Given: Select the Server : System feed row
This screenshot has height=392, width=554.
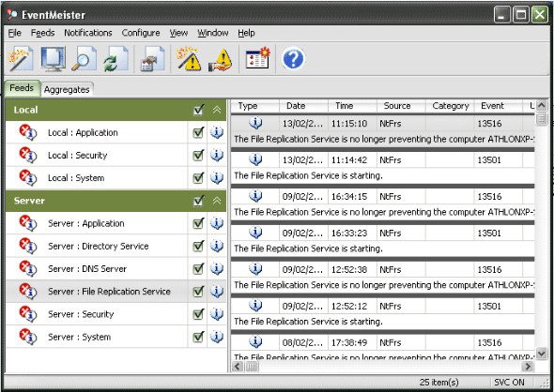Looking at the screenshot, I should (x=115, y=337).
